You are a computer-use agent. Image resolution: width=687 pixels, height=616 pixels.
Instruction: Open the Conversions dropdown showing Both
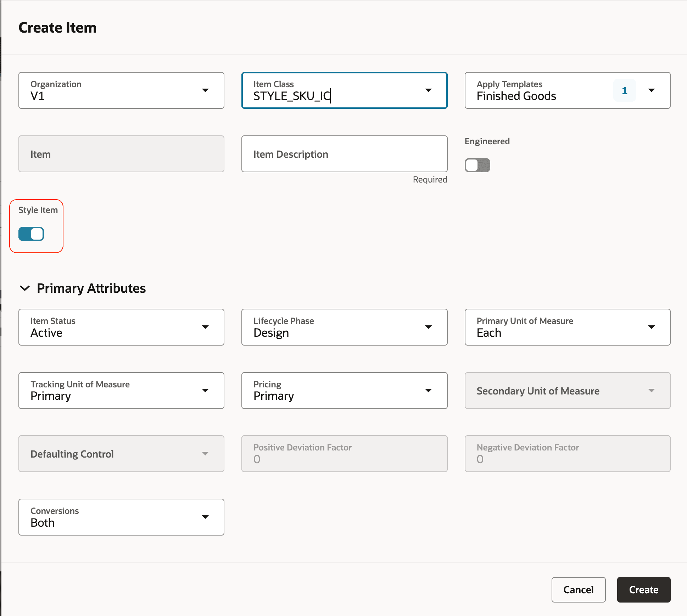(x=206, y=517)
